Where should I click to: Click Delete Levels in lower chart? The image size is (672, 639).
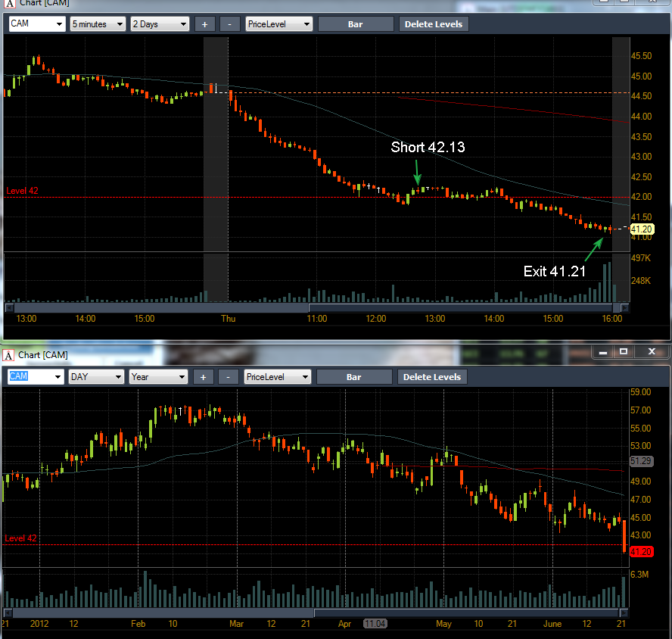(431, 377)
